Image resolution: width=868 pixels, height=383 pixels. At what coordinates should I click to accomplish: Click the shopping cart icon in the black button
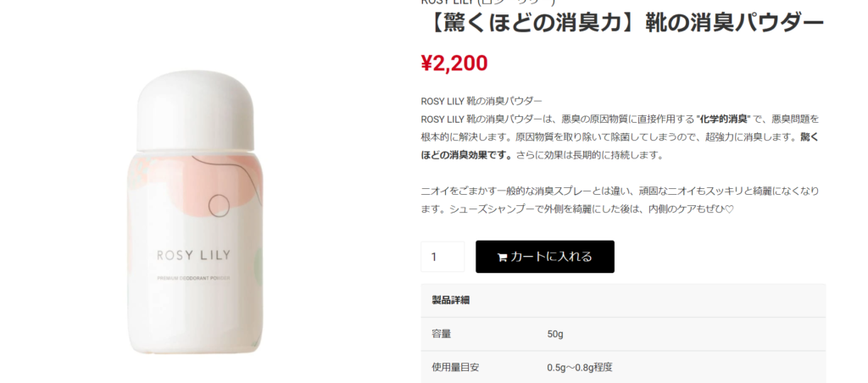tap(503, 258)
